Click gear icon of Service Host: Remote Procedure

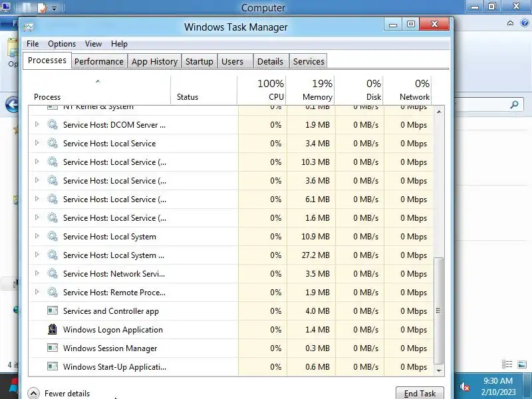[53, 293]
